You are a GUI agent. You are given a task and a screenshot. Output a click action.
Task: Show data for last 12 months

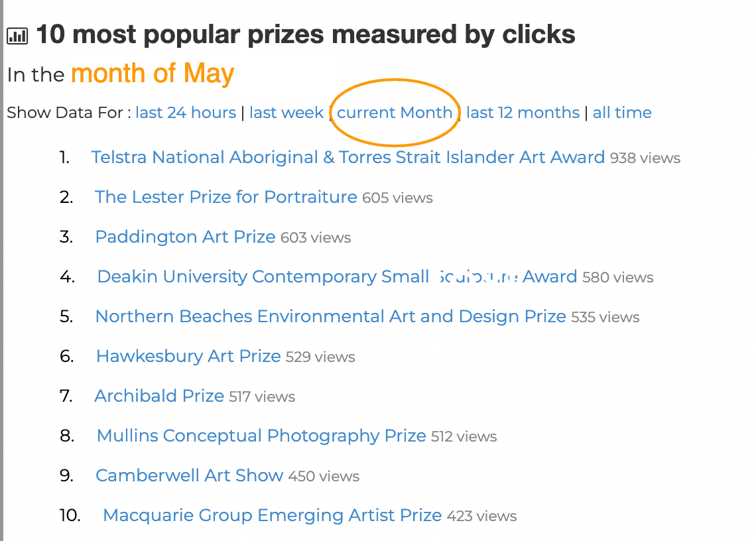[523, 113]
